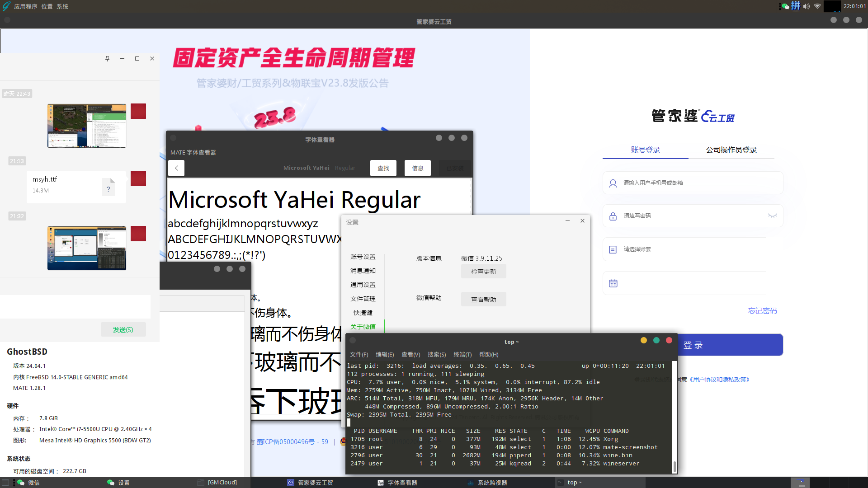
Task: Click the calendar icon in login form
Action: tap(613, 283)
